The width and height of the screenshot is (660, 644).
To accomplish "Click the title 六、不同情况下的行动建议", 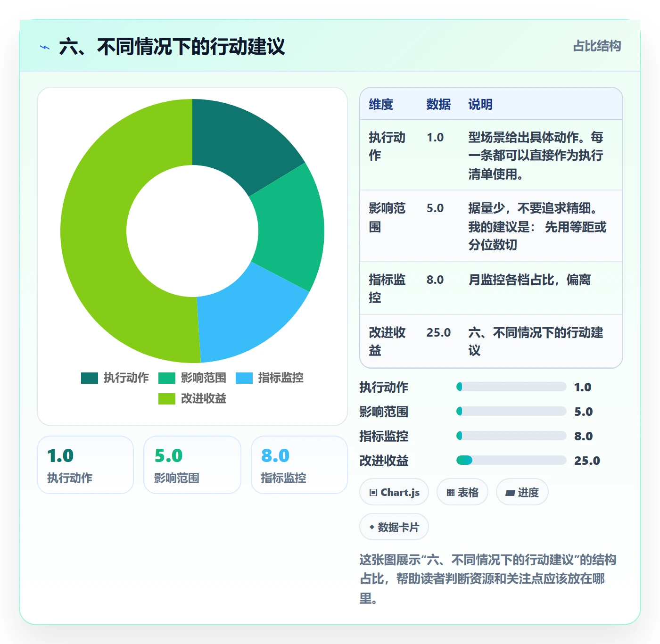I will pyautogui.click(x=172, y=47).
